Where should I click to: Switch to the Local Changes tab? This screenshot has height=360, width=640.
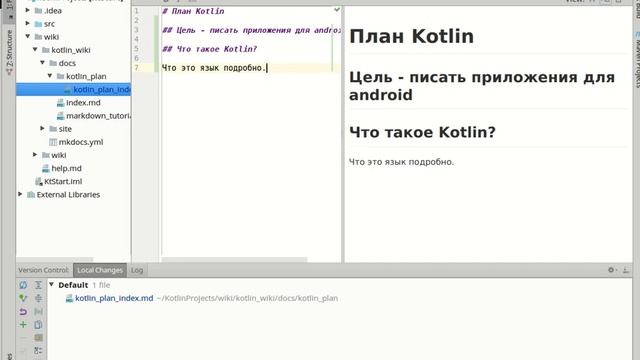100,270
